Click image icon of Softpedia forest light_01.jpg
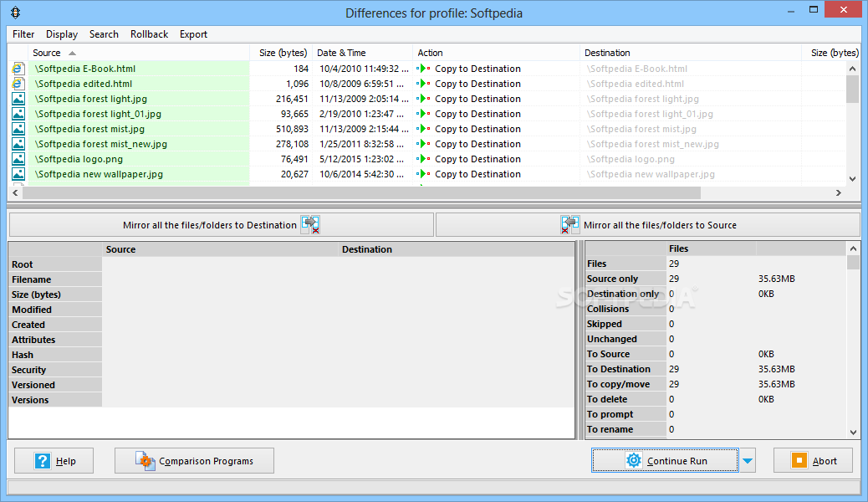This screenshot has width=868, height=502. pos(18,114)
